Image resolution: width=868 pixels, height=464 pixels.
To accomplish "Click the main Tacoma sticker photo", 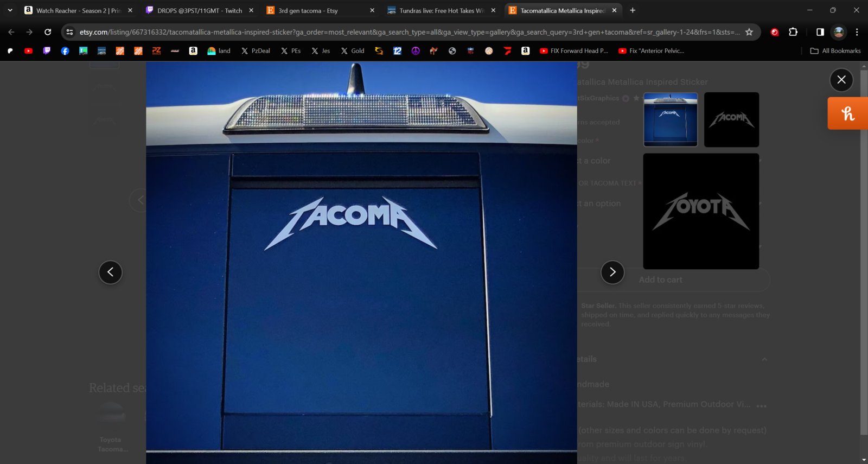I will [361, 263].
